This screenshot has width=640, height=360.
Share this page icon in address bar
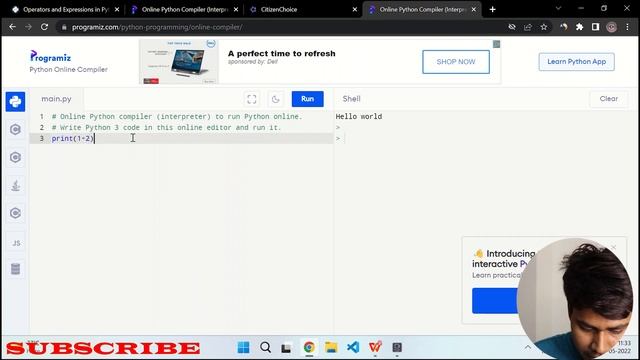click(x=528, y=27)
